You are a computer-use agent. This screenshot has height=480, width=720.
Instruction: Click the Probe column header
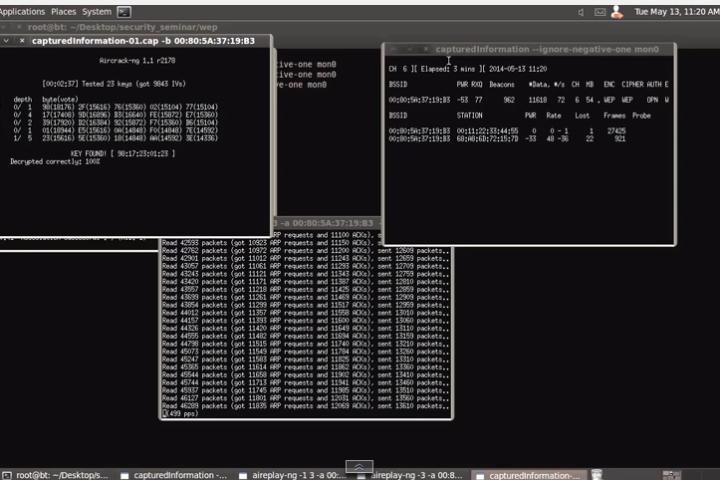tap(641, 116)
